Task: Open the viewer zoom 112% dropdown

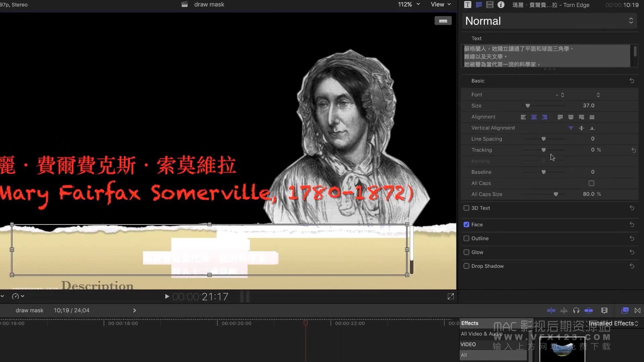Action: tap(409, 4)
